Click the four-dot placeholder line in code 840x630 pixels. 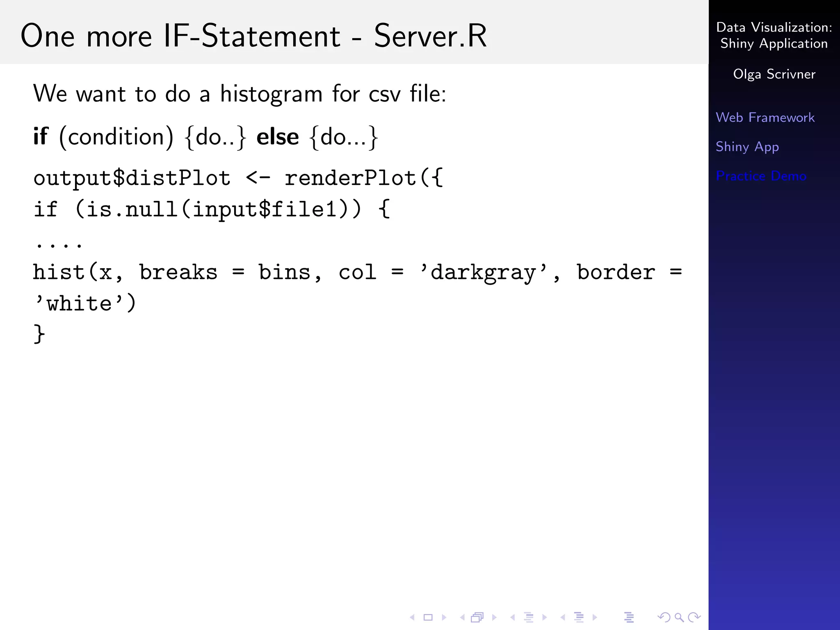[x=59, y=245]
